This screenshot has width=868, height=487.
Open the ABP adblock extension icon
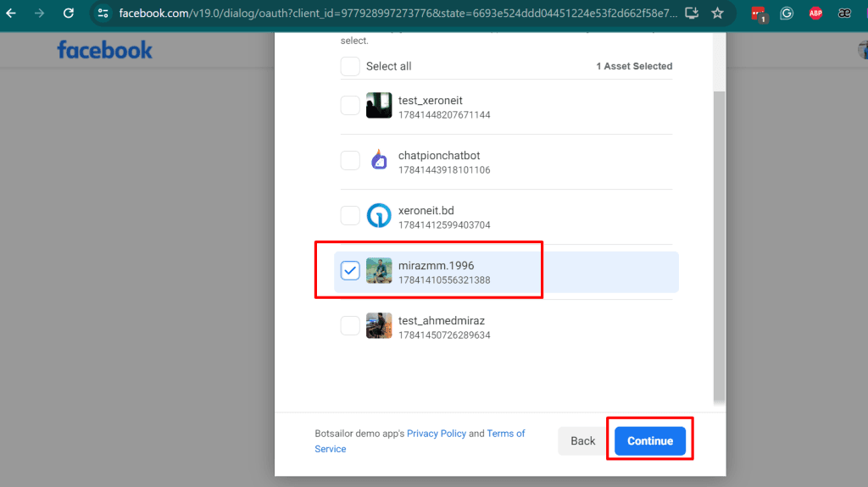[815, 14]
